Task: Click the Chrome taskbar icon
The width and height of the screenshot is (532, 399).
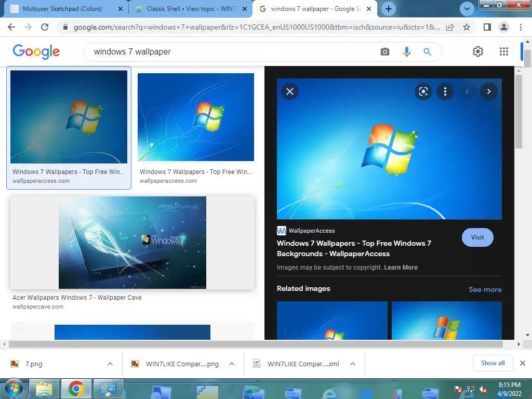Action: [x=76, y=389]
